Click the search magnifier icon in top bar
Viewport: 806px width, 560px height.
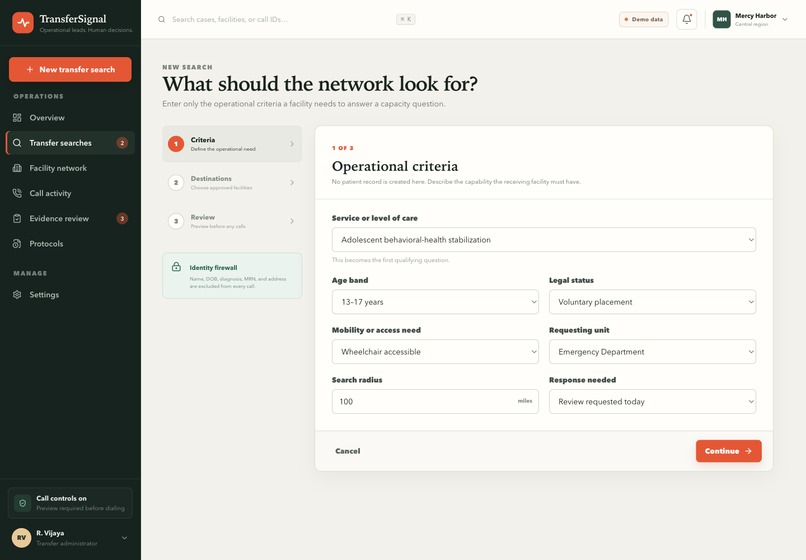coord(161,19)
